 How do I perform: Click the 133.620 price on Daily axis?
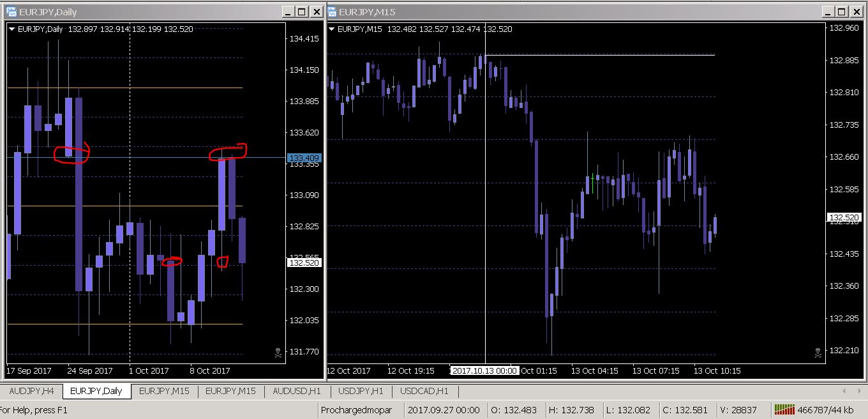[304, 133]
